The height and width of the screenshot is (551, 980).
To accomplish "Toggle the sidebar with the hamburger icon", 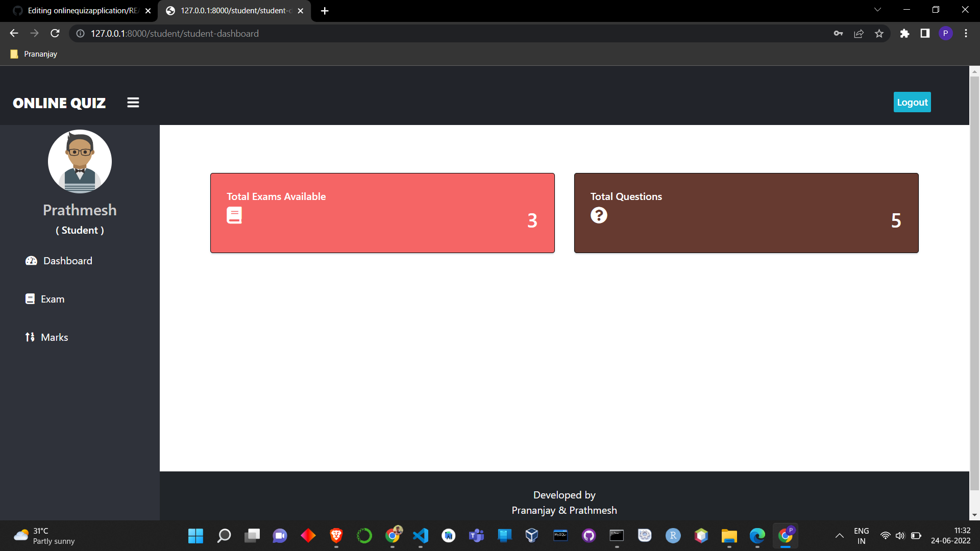I will tap(133, 102).
